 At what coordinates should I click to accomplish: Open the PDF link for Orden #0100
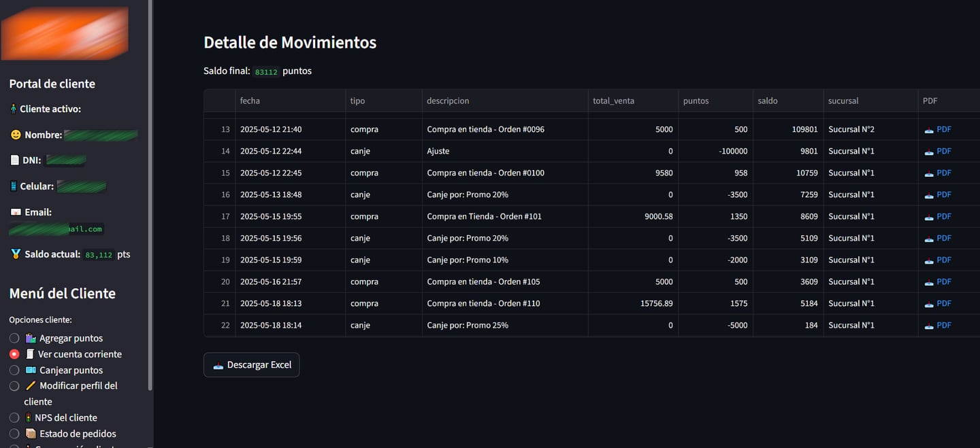(x=943, y=173)
